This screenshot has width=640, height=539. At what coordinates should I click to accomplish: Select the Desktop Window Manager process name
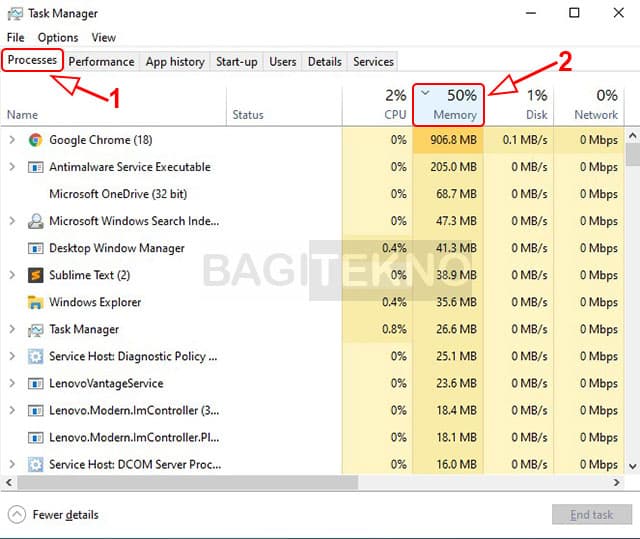pyautogui.click(x=117, y=248)
